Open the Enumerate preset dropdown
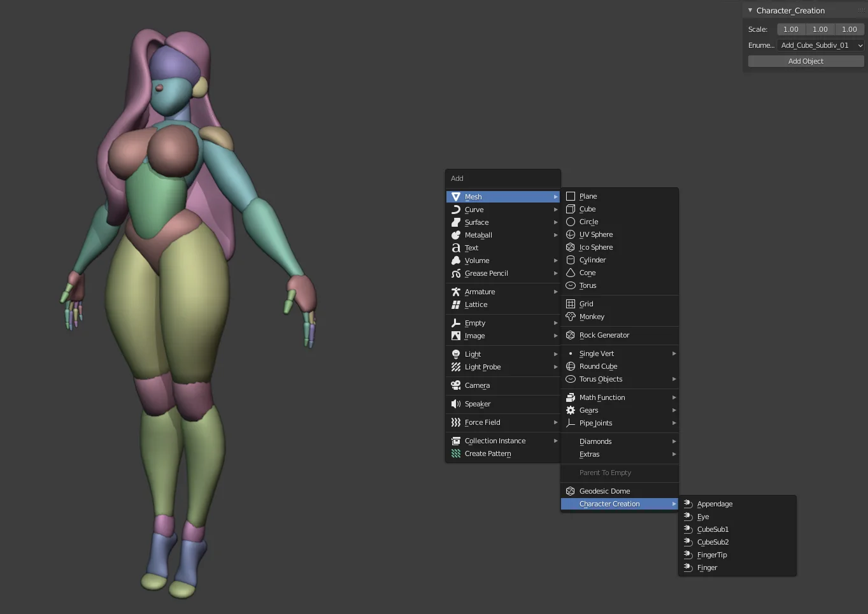 [x=821, y=45]
